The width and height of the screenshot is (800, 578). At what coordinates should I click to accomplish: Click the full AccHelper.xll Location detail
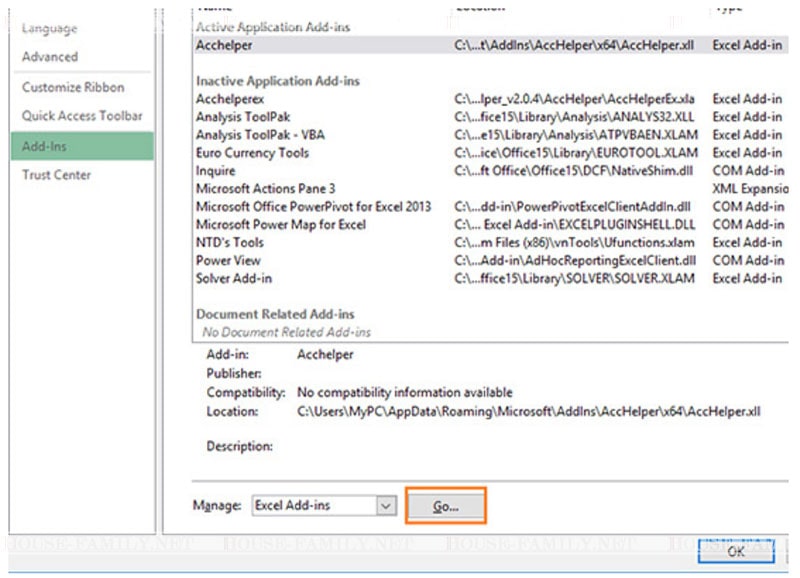[x=529, y=411]
